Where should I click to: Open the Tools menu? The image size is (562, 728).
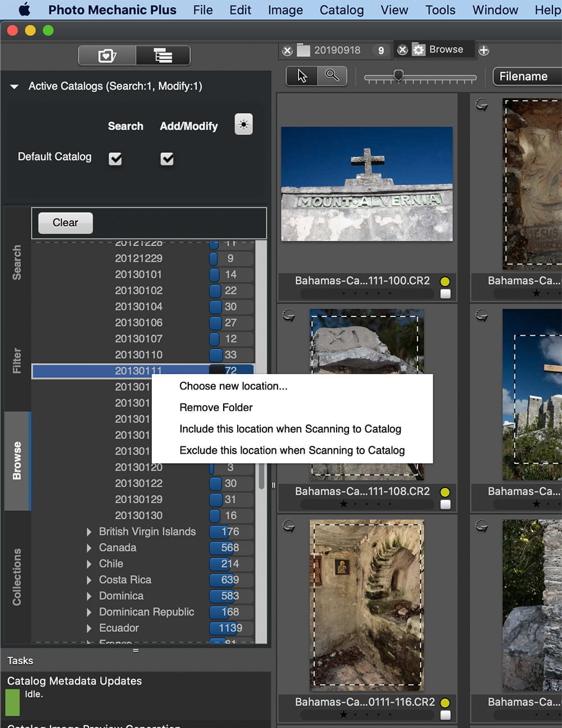click(x=440, y=10)
